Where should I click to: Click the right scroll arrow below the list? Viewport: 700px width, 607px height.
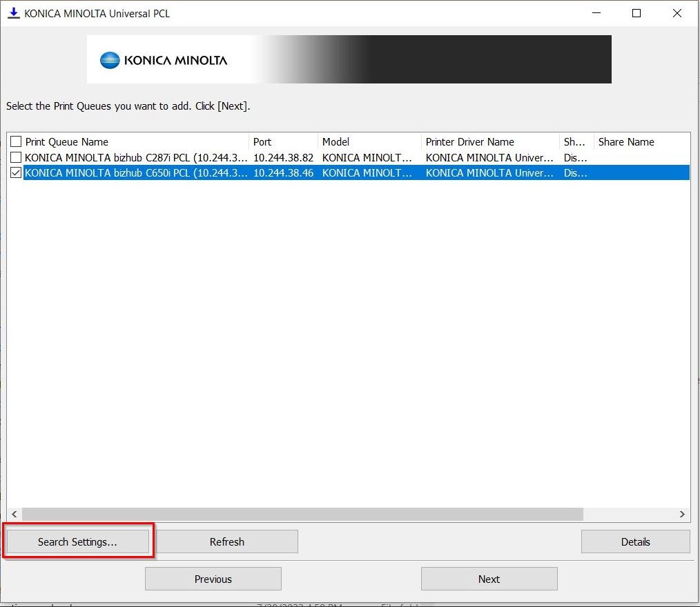(x=682, y=514)
